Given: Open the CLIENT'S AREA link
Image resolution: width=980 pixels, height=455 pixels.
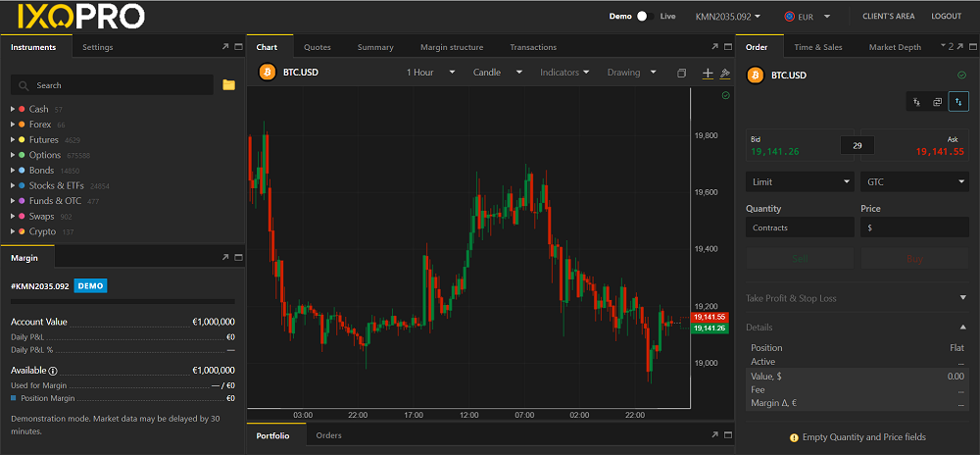Looking at the screenshot, I should click(888, 17).
